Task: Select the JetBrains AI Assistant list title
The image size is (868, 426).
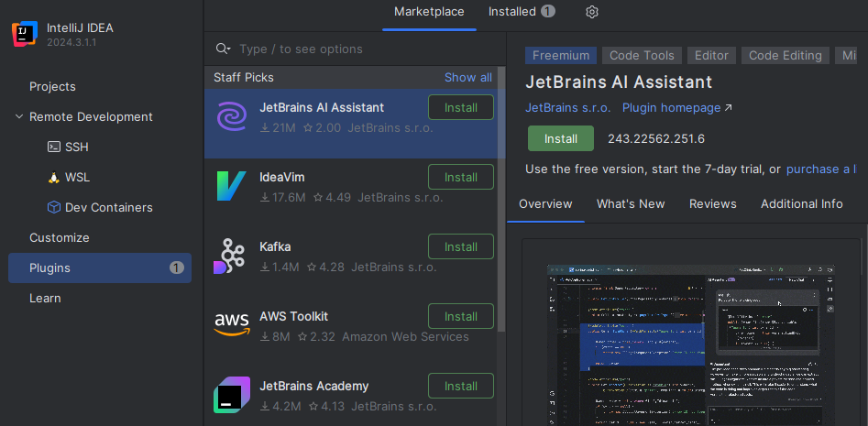Action: pos(322,107)
